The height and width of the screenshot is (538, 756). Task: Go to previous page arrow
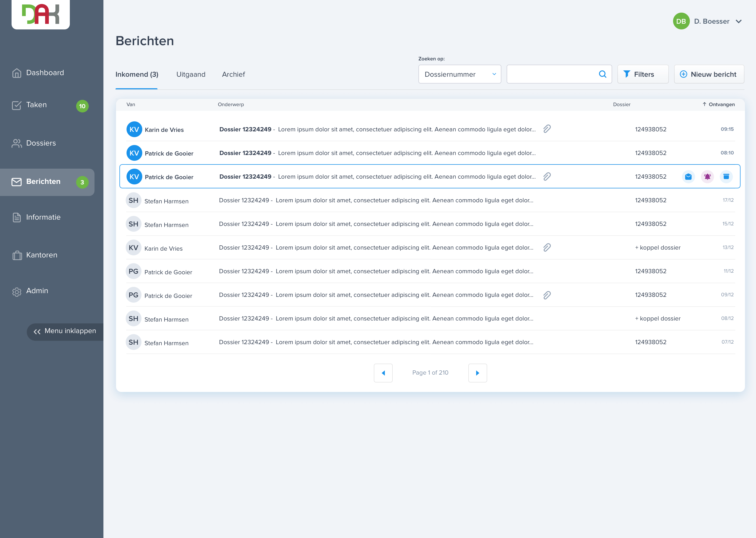pos(383,373)
